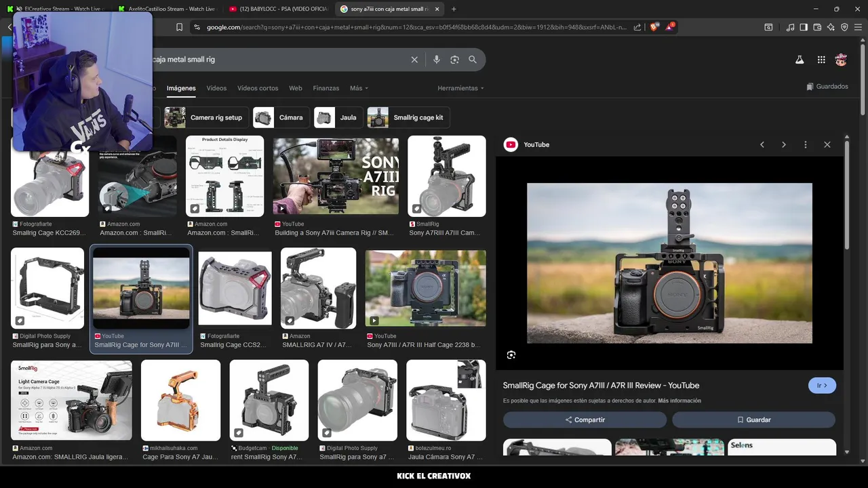Viewport: 868px width, 488px height.
Task: Open SMALLRIG A7 IV Amazon result image
Action: click(318, 288)
